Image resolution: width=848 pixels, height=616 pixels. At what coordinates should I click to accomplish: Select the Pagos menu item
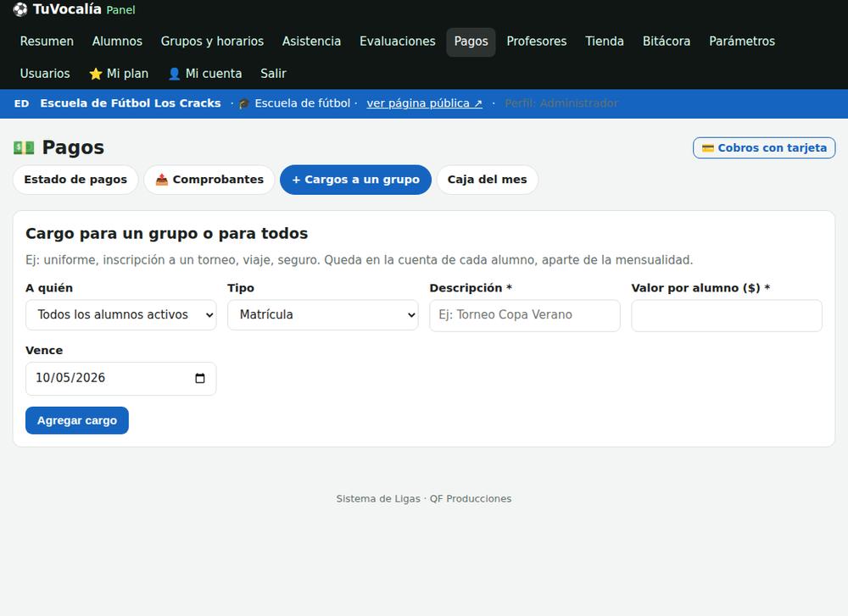pos(471,42)
